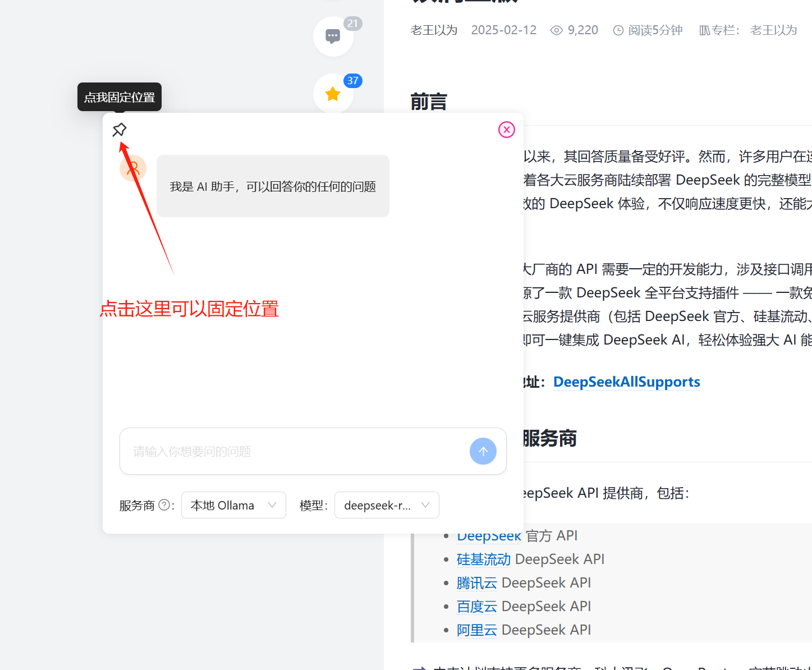Click the 点我固定位置 tooltip
Viewport: 812px width, 670px height.
[120, 97]
